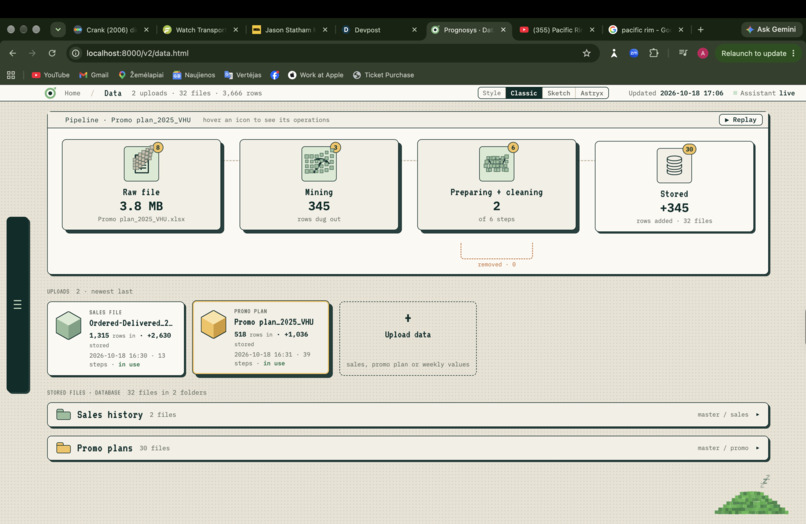The image size is (806, 524).
Task: Switch to the Watch Transporter tab
Action: [x=200, y=30]
